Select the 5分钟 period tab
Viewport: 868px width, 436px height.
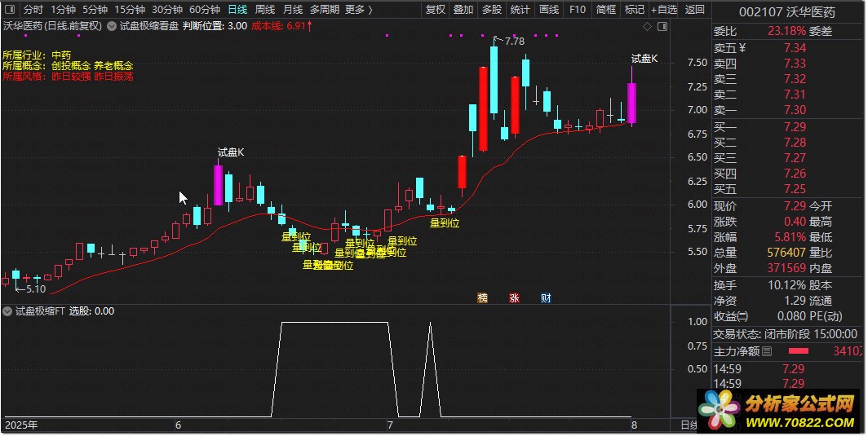pos(95,10)
